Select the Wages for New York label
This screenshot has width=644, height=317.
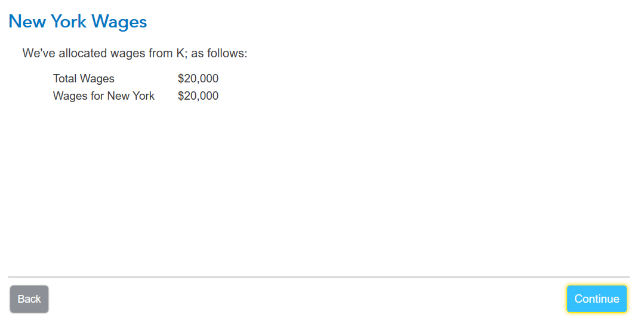(104, 96)
